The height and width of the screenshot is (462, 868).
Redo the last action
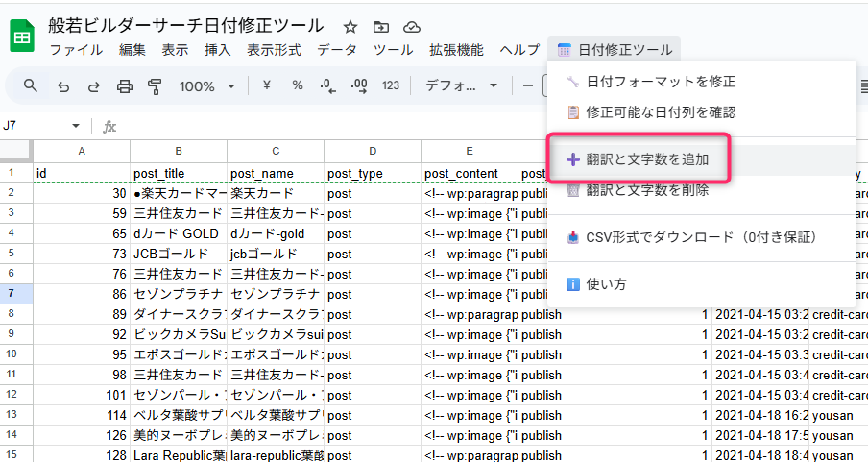(x=94, y=86)
